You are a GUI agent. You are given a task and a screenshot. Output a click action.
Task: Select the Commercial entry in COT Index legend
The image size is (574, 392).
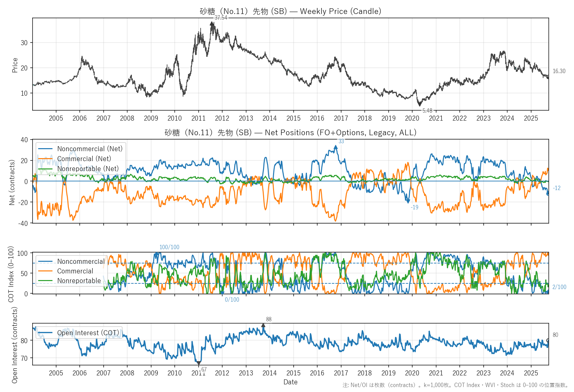pos(75,271)
